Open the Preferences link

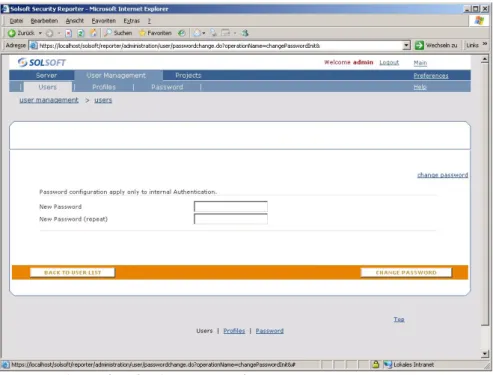pyautogui.click(x=431, y=76)
